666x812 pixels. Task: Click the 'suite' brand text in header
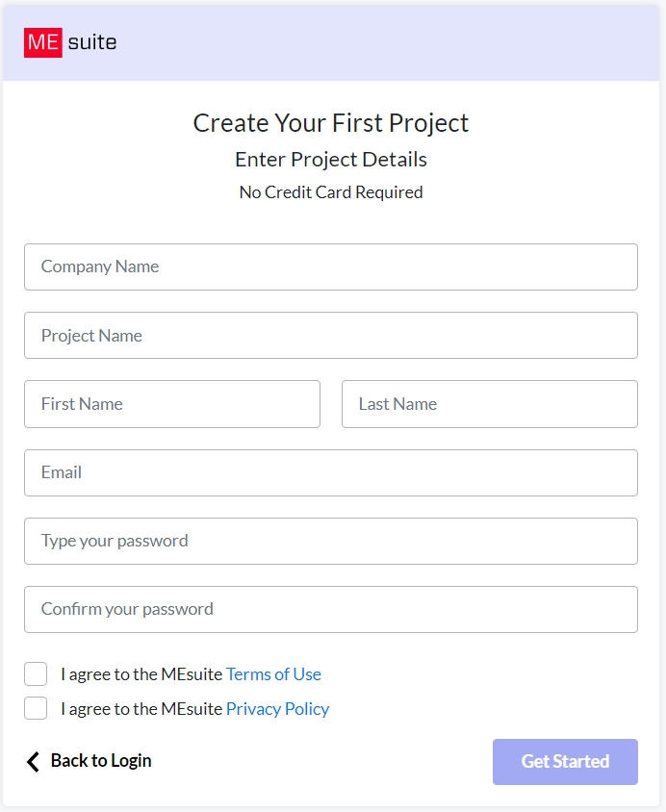[92, 42]
